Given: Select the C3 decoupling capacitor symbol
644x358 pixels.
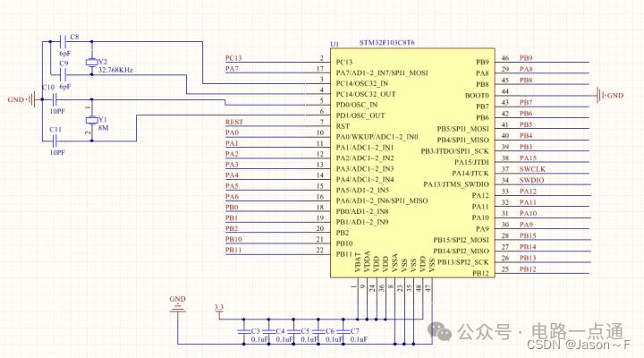Looking at the screenshot, I should 243,331.
